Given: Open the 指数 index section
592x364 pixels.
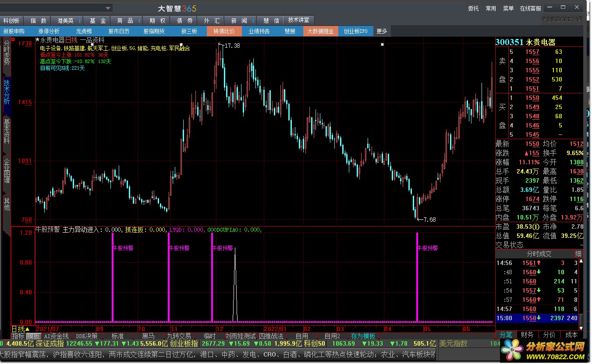Looking at the screenshot, I should pos(38,21).
